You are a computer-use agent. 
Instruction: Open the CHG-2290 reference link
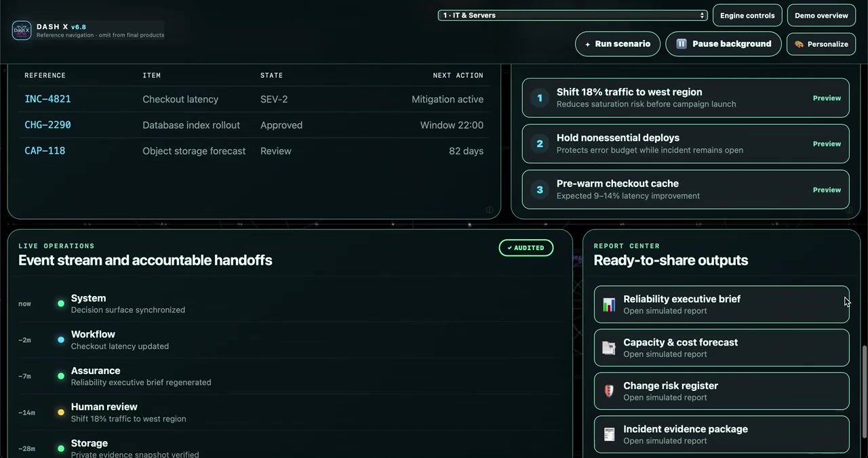(47, 125)
